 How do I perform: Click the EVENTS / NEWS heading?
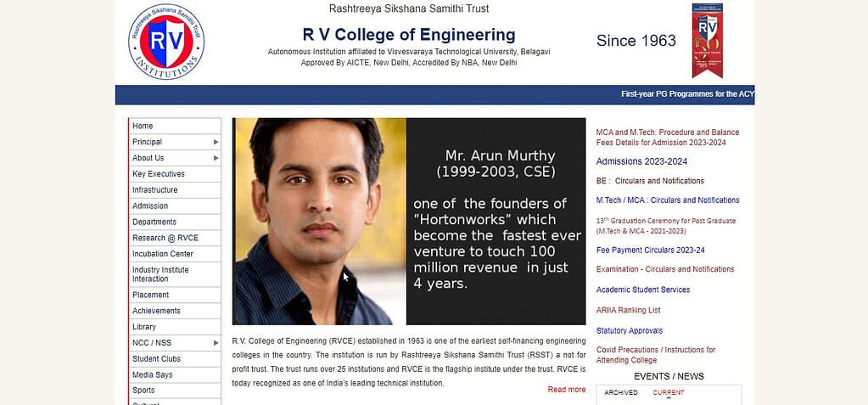(x=669, y=377)
